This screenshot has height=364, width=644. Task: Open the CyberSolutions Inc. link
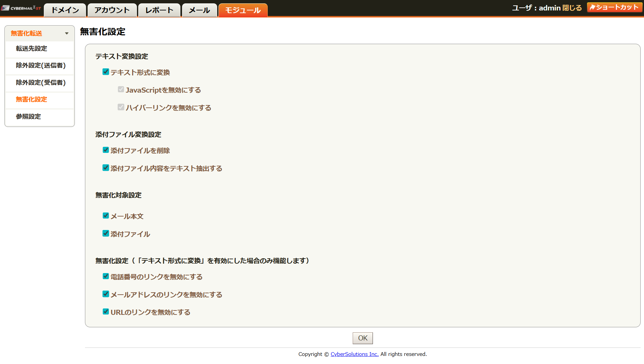click(x=354, y=354)
